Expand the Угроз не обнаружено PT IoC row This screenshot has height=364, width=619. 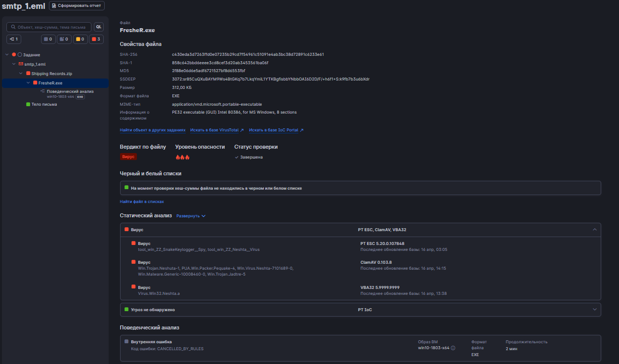click(x=594, y=310)
